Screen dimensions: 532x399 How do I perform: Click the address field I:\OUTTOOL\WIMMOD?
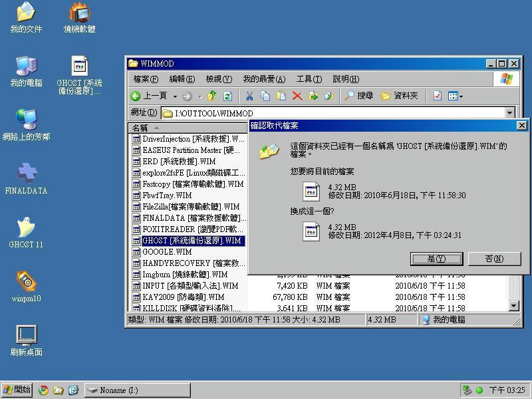(x=333, y=113)
